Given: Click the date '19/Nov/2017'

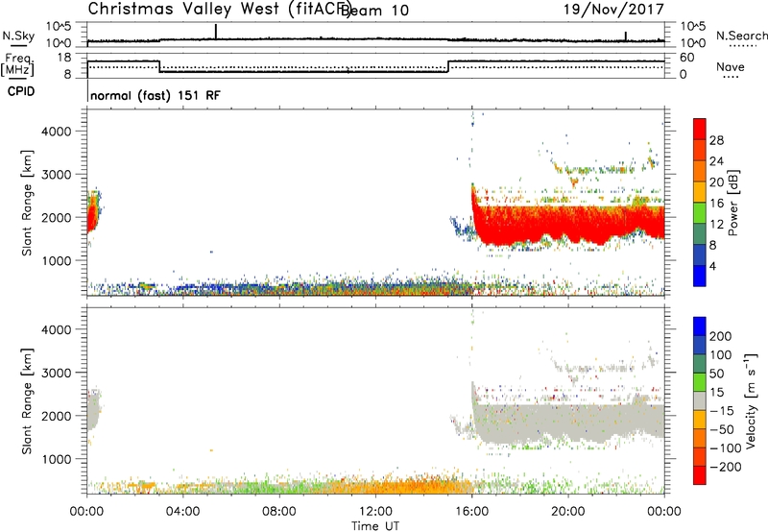Looking at the screenshot, I should point(613,9).
